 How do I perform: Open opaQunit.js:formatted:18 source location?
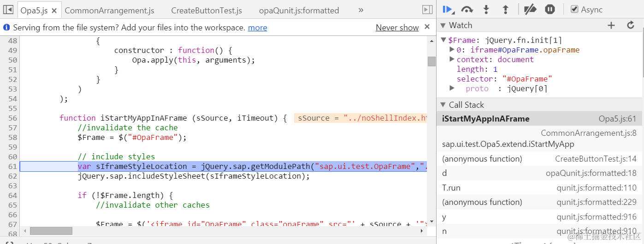pyautogui.click(x=591, y=173)
